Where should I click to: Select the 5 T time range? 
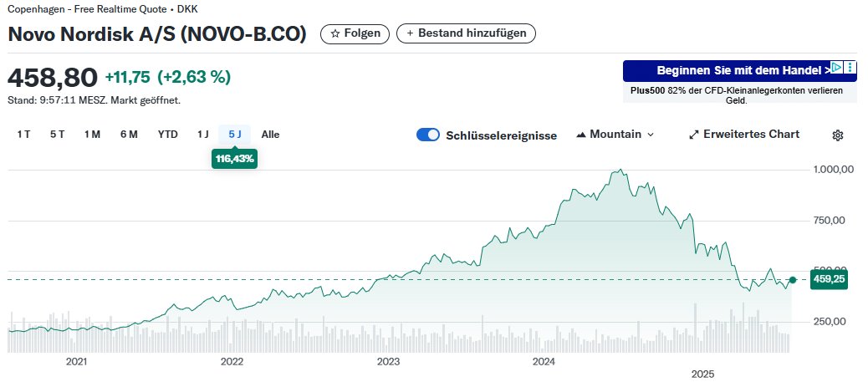58,135
